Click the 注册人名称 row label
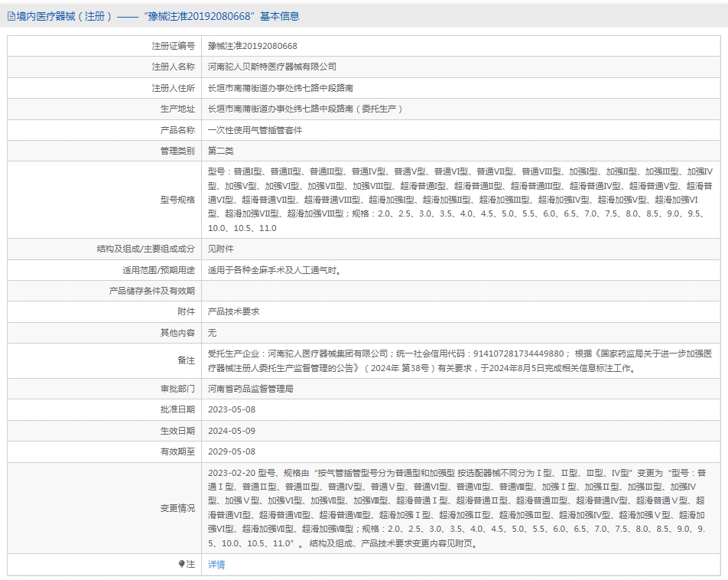The height and width of the screenshot is (580, 728). tap(173, 67)
